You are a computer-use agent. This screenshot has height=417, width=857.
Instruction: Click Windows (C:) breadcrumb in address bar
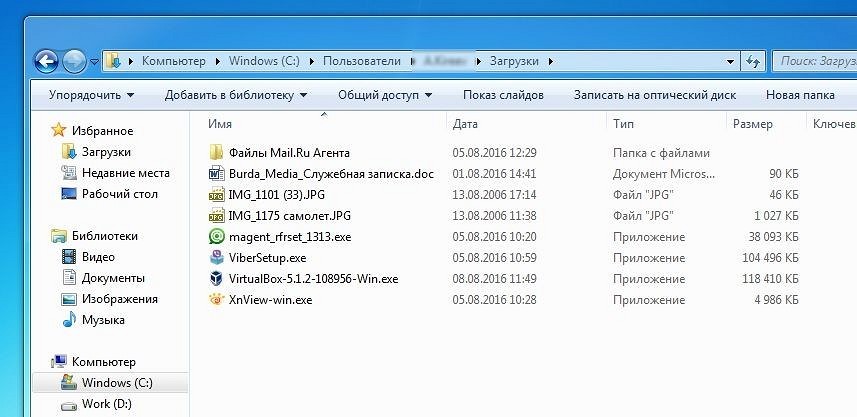coord(264,61)
